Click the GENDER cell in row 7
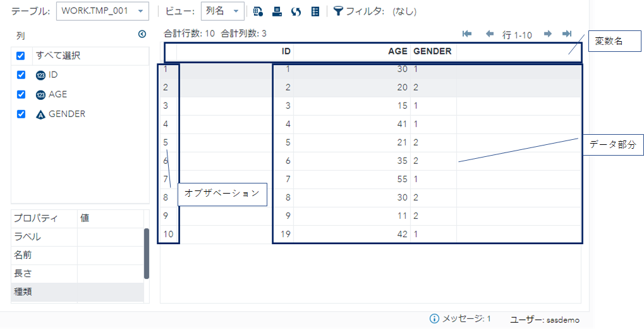This screenshot has width=644, height=329. (434, 179)
